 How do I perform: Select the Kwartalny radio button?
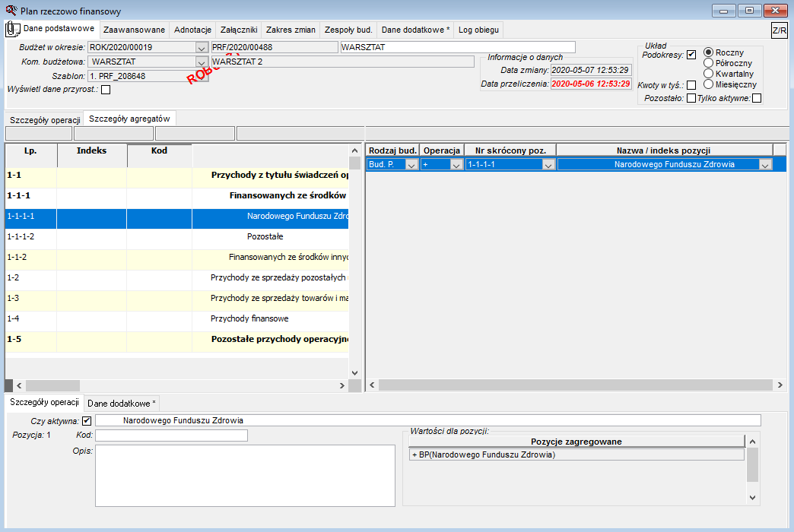[708, 74]
